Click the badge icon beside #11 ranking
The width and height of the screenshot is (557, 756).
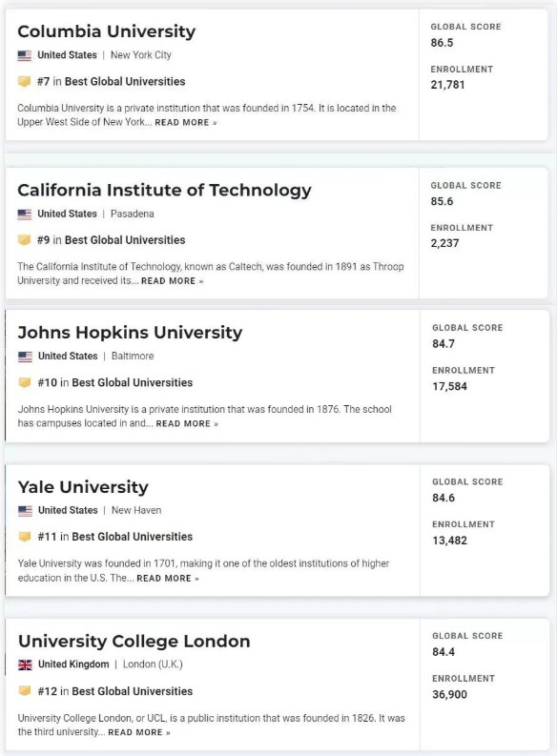(x=25, y=537)
